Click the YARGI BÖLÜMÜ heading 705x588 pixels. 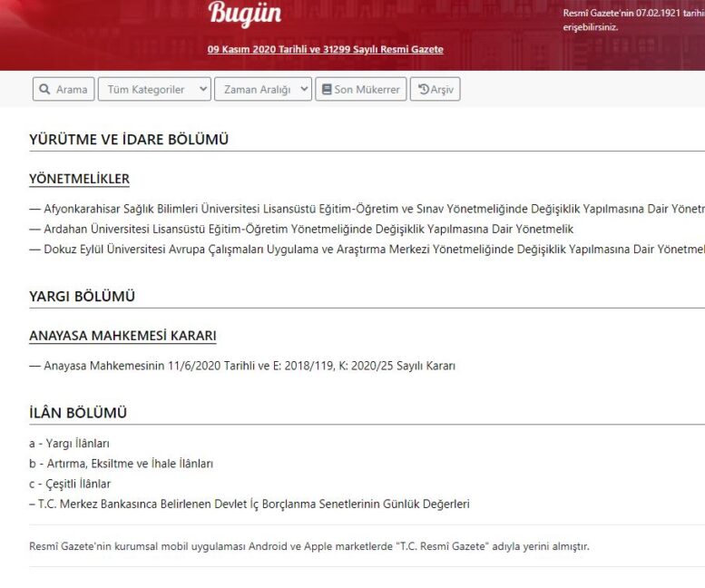[x=83, y=296]
